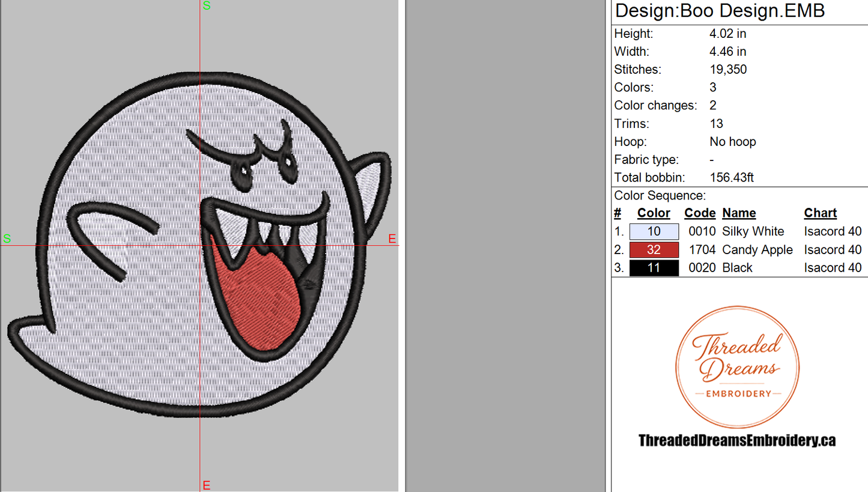Image resolution: width=868 pixels, height=492 pixels.
Task: Click the green 'S' marker on left edge
Action: 7,238
